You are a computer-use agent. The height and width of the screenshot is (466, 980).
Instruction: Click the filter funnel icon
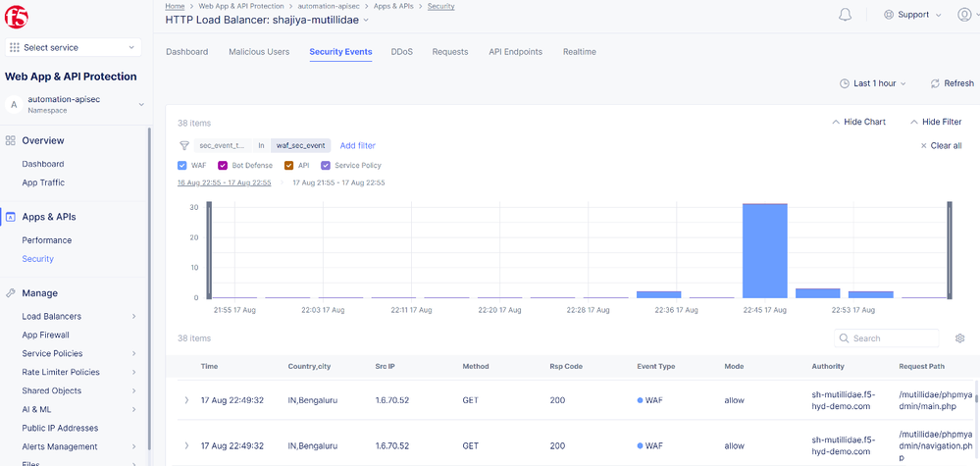(183, 145)
